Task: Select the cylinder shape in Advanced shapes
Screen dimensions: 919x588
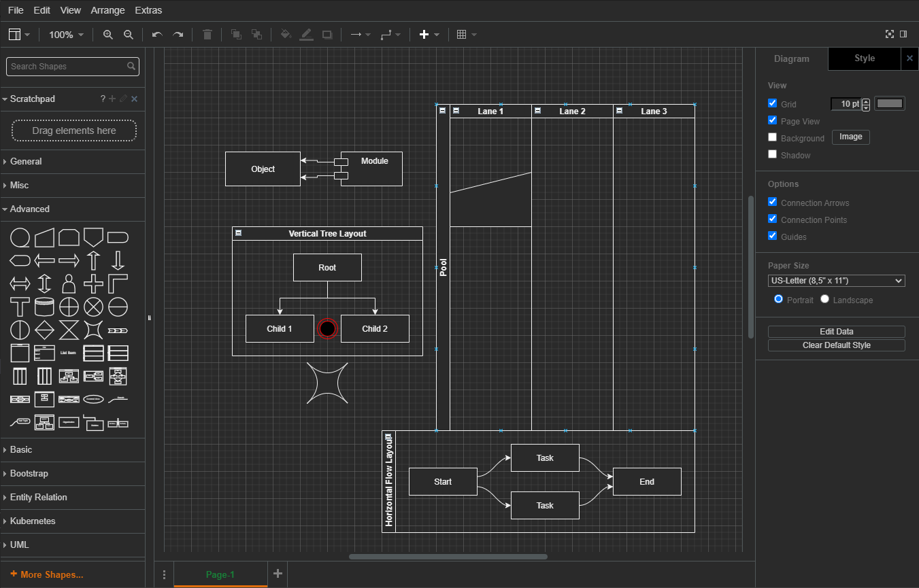Action: (44, 307)
